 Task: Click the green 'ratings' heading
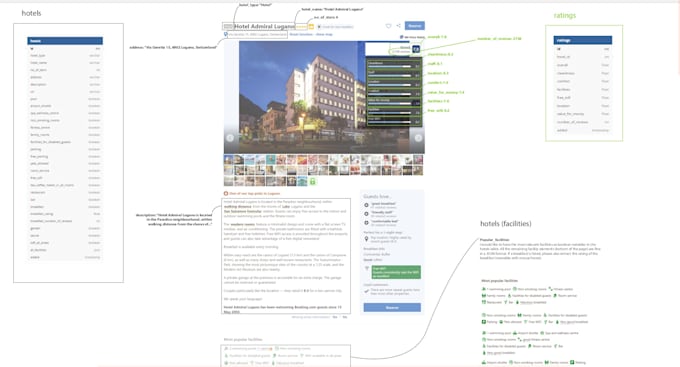click(565, 16)
